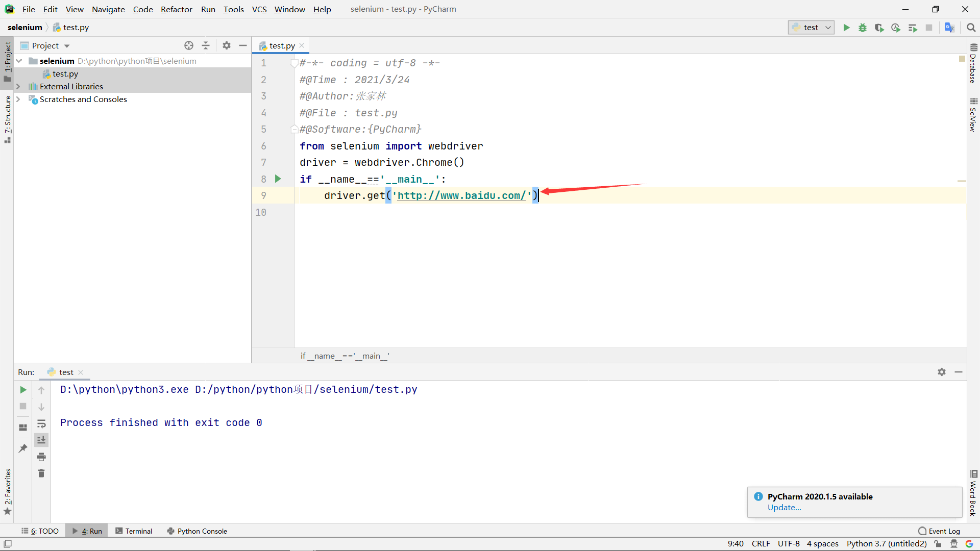
Task: Click the green Run button in the top toolbar
Action: click(x=846, y=28)
